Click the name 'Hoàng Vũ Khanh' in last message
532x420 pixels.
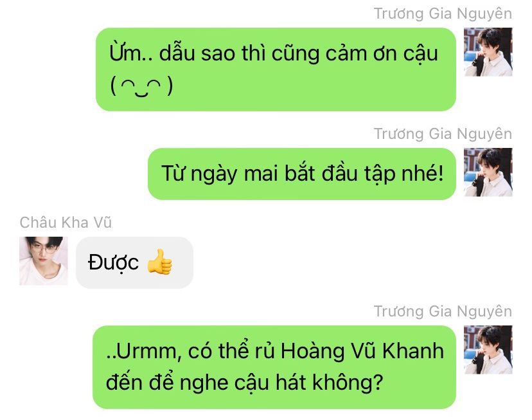pos(362,351)
